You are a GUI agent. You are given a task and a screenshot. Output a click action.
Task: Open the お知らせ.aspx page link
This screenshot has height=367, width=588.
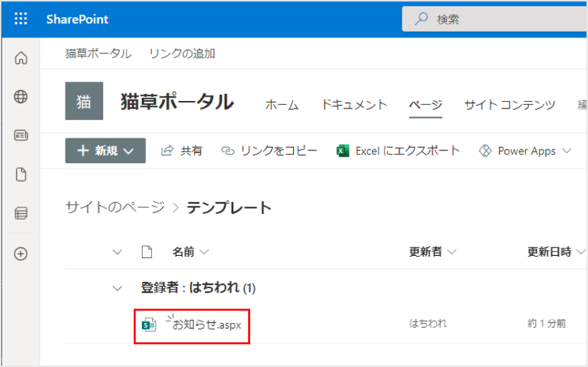coord(212,324)
